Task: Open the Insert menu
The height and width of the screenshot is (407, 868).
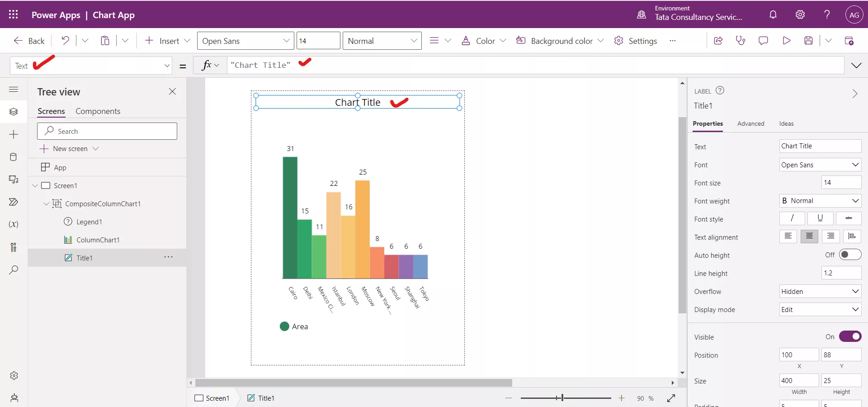Action: point(167,41)
